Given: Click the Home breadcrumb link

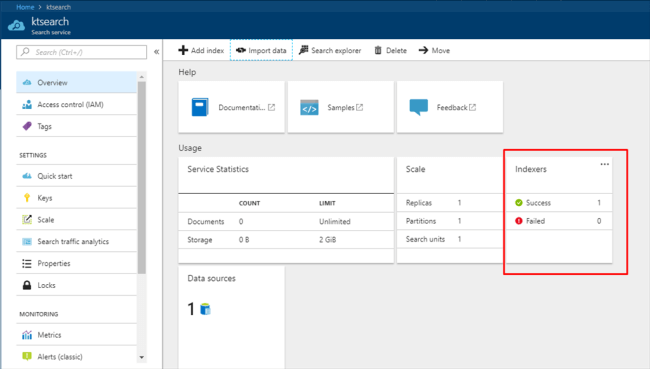Looking at the screenshot, I should point(25,7).
